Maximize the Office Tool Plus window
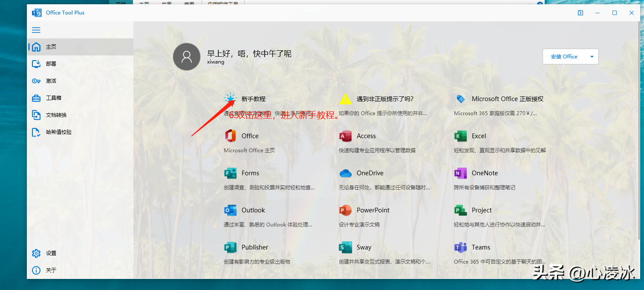Screen dimensions: 644x290 tap(615, 13)
